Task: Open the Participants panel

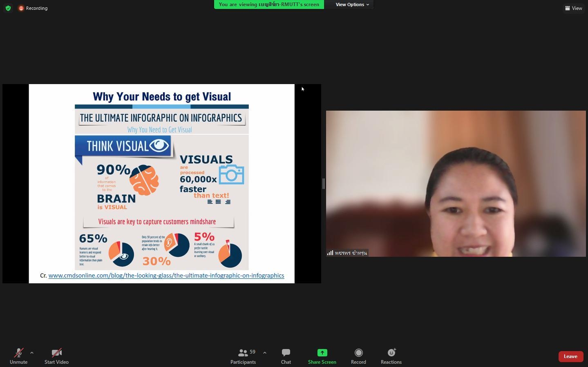Action: click(x=243, y=356)
